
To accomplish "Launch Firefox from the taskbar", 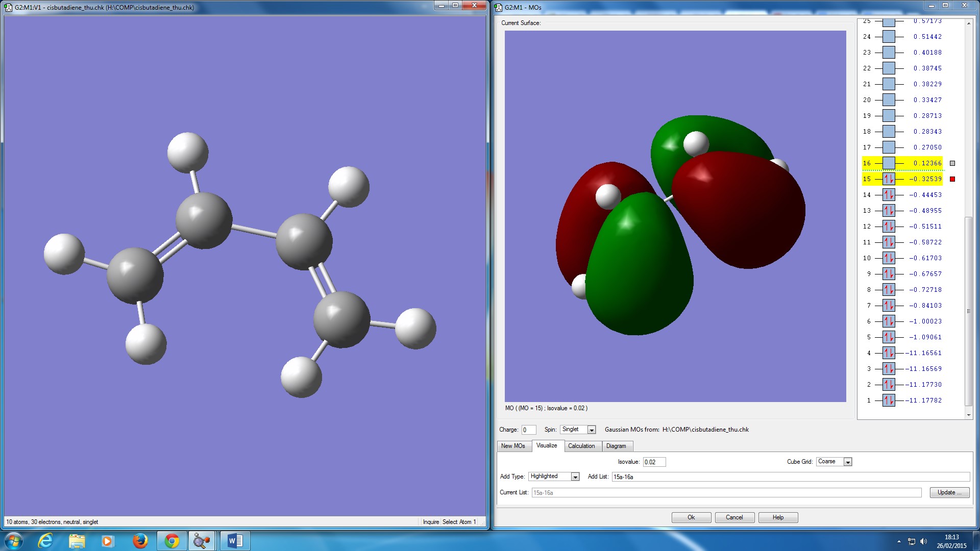I will pos(140,541).
